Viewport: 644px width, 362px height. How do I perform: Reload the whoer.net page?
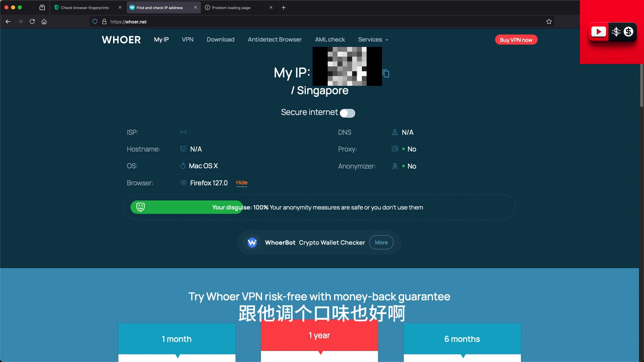click(x=32, y=21)
